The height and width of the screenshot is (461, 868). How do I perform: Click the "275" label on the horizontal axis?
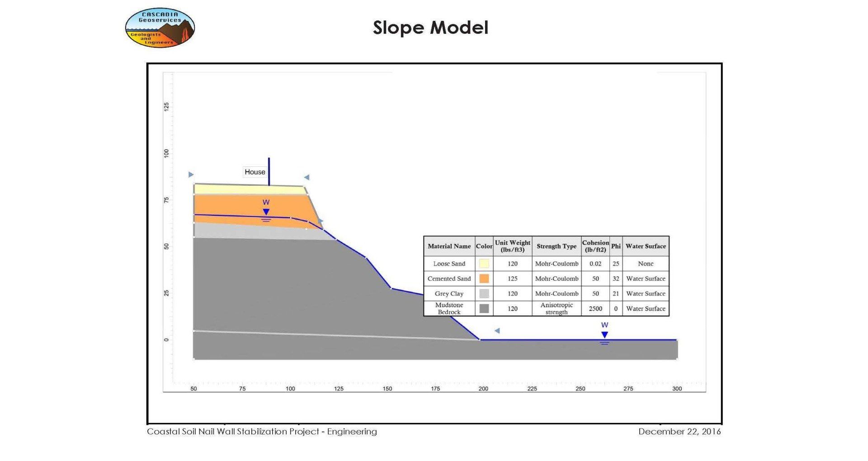[x=628, y=389]
